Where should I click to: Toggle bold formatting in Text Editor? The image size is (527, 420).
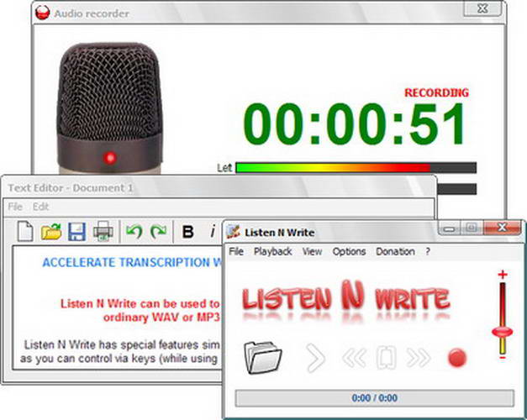[x=187, y=232]
